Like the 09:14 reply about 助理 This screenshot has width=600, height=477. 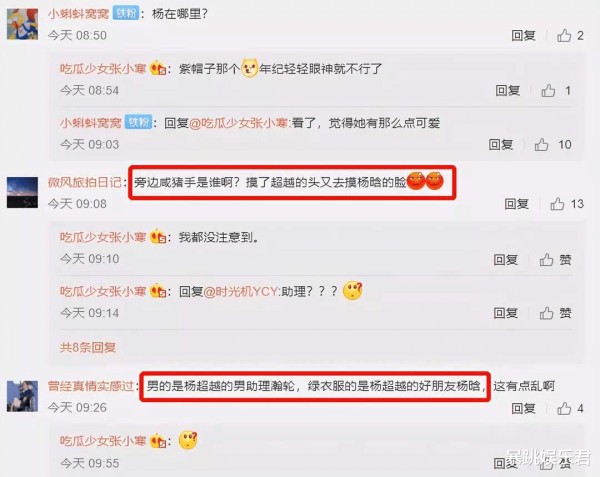click(546, 313)
